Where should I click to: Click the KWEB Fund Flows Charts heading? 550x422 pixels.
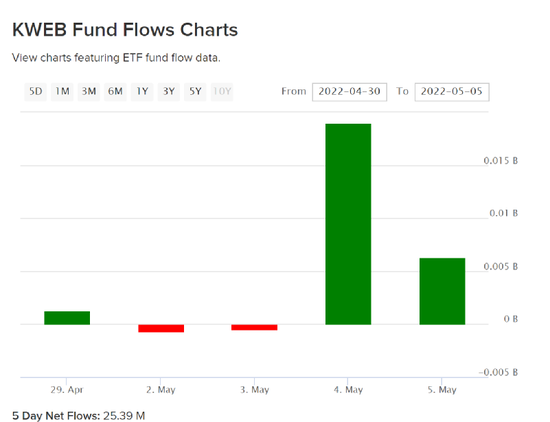coord(125,30)
